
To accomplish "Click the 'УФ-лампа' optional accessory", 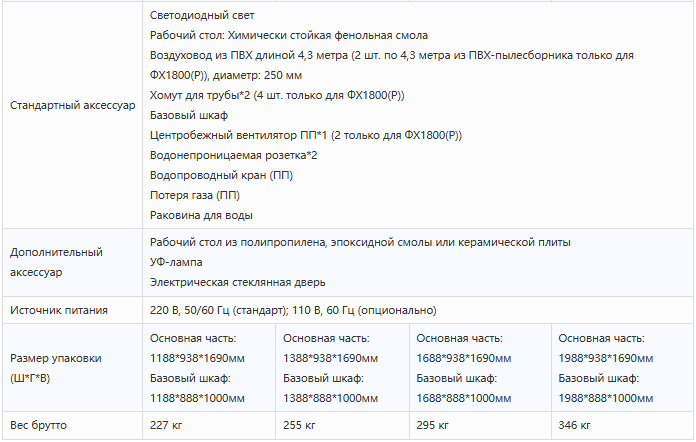I will coord(176,262).
